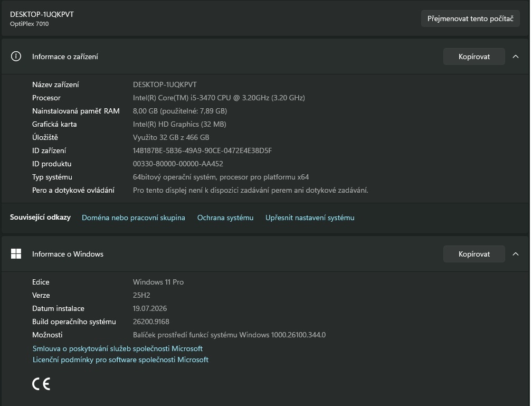
Task: Select system type value 64bitový operační systém
Action: [221, 177]
